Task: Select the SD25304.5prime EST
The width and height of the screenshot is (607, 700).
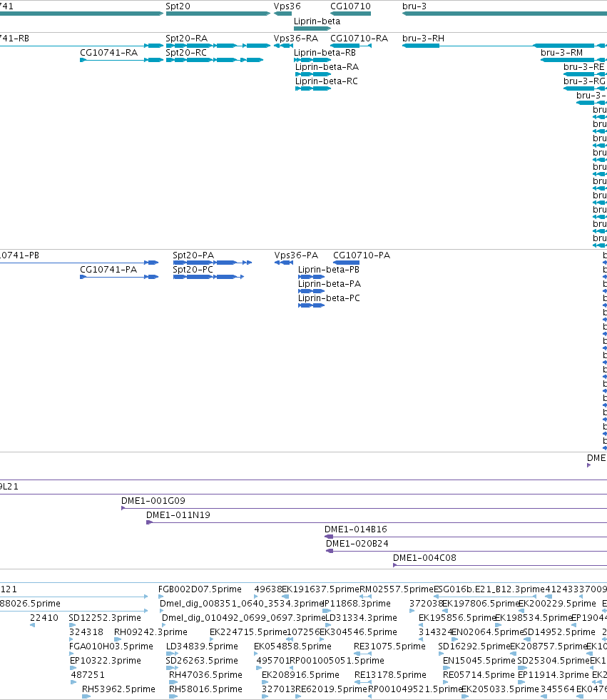Action: 522,668
